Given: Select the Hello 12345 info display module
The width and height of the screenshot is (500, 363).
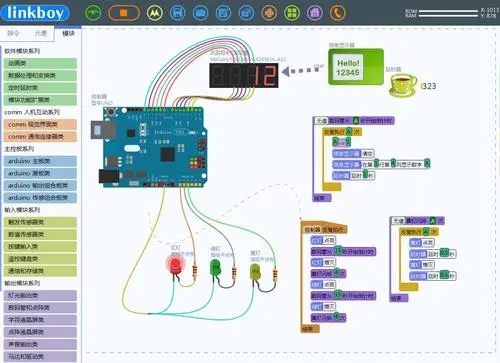Looking at the screenshot, I should 356,67.
